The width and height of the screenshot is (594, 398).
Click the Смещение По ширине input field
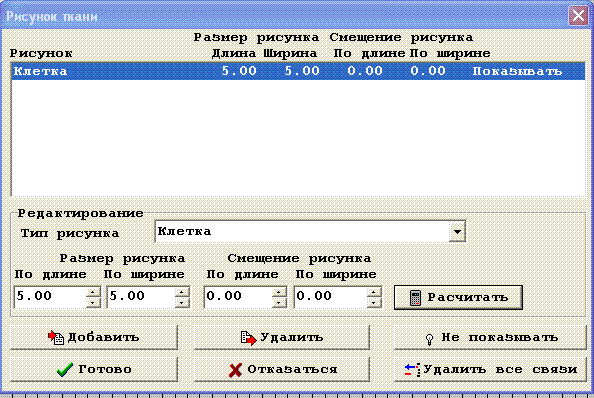tap(331, 297)
